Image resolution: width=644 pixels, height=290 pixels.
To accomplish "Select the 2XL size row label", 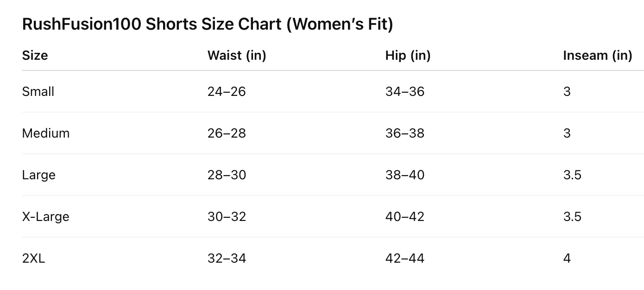I will pos(33,258).
